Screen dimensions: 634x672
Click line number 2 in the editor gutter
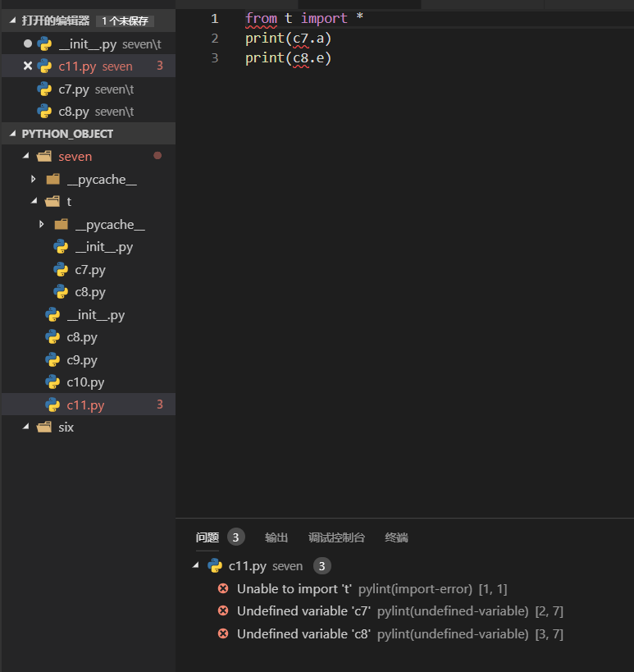(215, 39)
